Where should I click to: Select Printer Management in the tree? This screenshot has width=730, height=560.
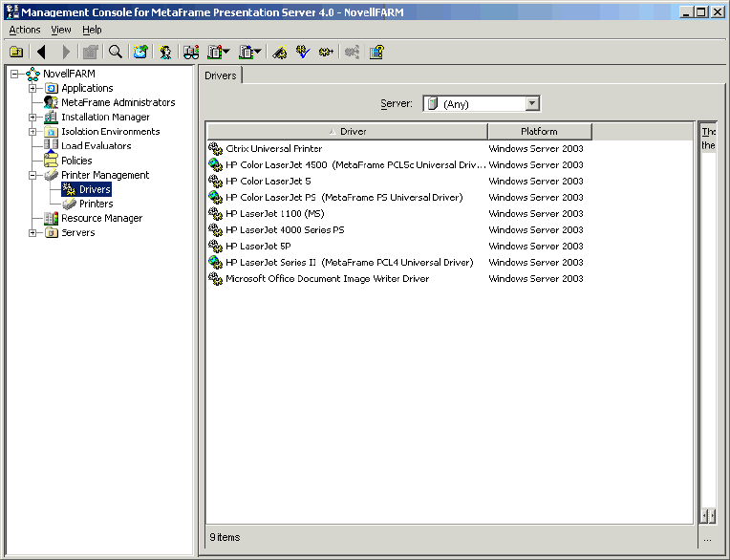coord(105,175)
